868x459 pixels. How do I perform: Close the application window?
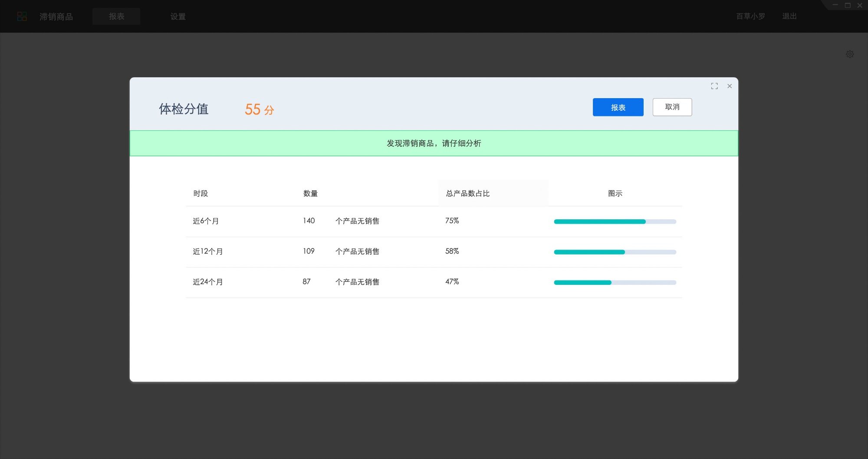coord(860,5)
